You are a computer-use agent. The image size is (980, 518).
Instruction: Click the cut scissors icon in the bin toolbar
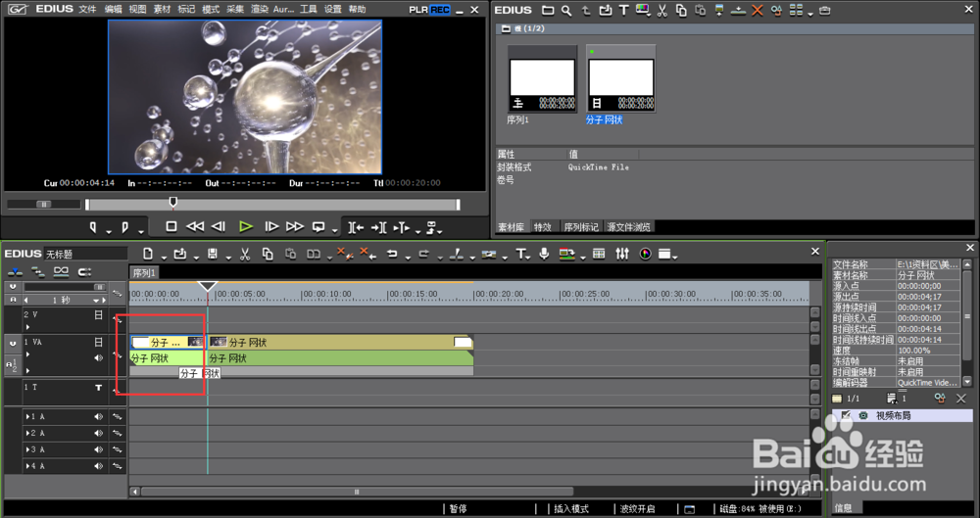point(662,10)
